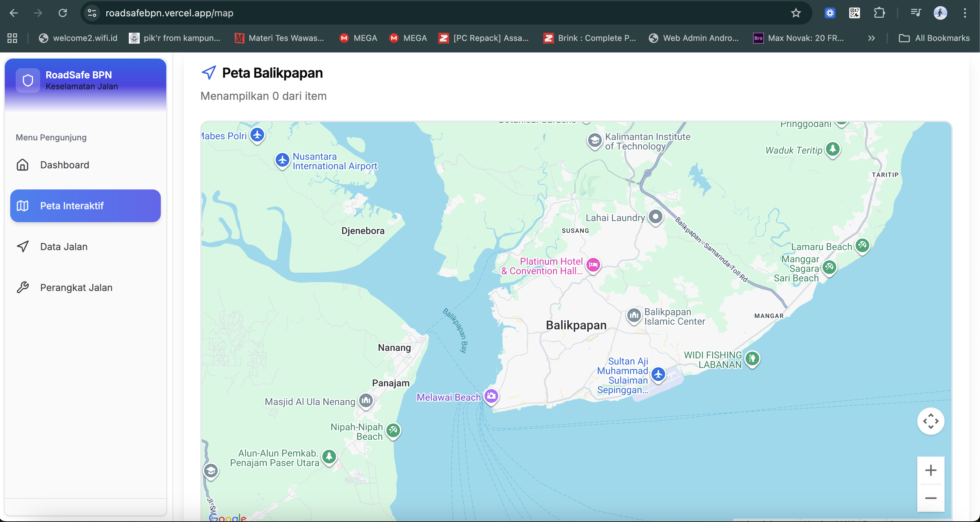Image resolution: width=980 pixels, height=522 pixels.
Task: Click the Nusantara International Airport marker
Action: (x=282, y=160)
